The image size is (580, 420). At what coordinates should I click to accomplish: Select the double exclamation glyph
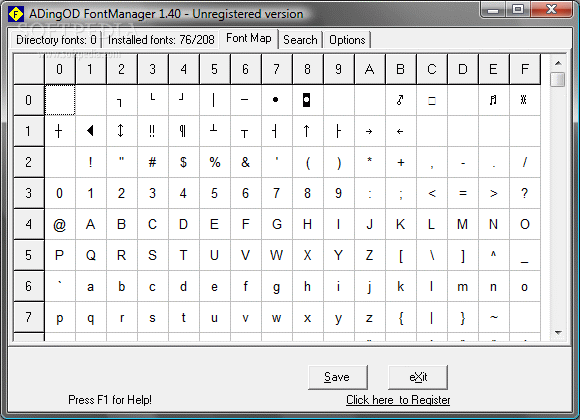click(152, 131)
